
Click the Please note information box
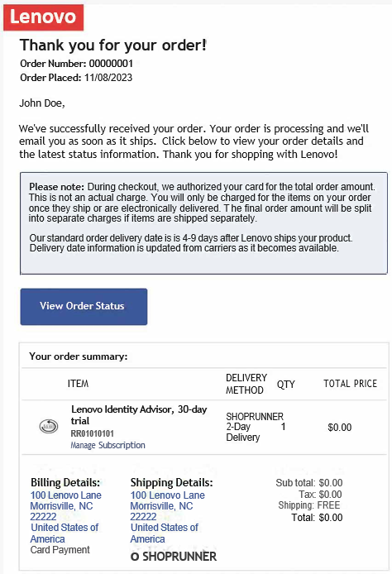click(x=204, y=223)
